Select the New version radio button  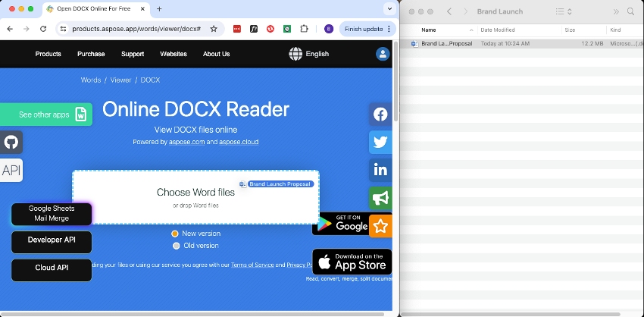[x=175, y=234]
